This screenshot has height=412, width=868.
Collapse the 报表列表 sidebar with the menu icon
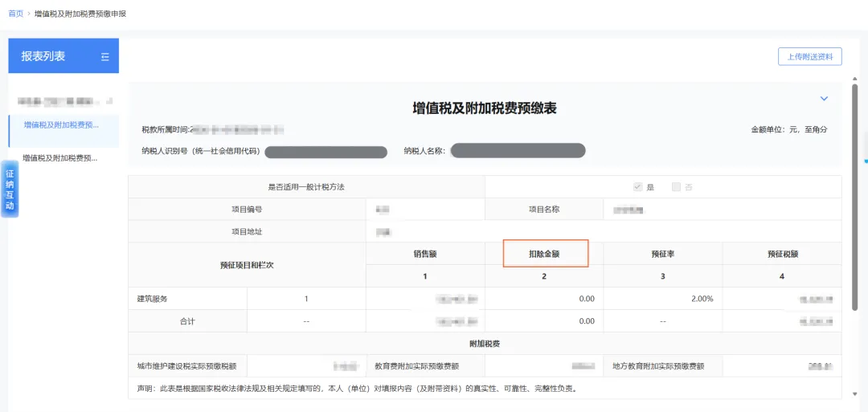tap(105, 56)
